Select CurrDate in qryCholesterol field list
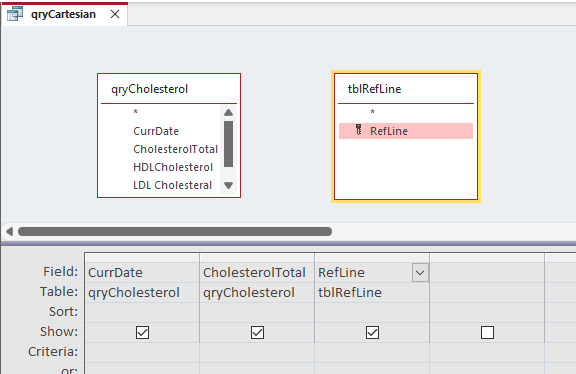 coord(156,131)
